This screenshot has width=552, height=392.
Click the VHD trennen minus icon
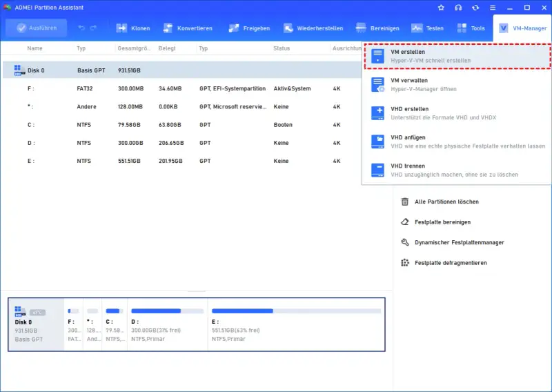tap(377, 170)
